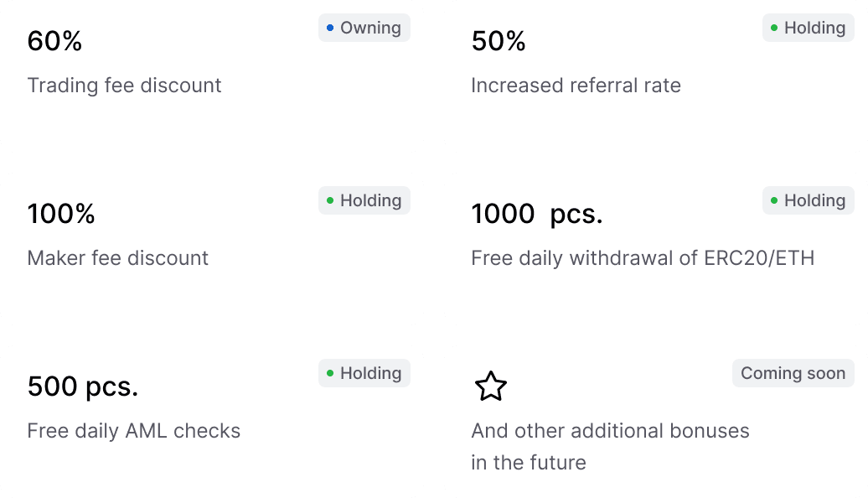Click Free daily AML checks text
Image resolution: width=868 pixels, height=498 pixels.
click(x=134, y=431)
